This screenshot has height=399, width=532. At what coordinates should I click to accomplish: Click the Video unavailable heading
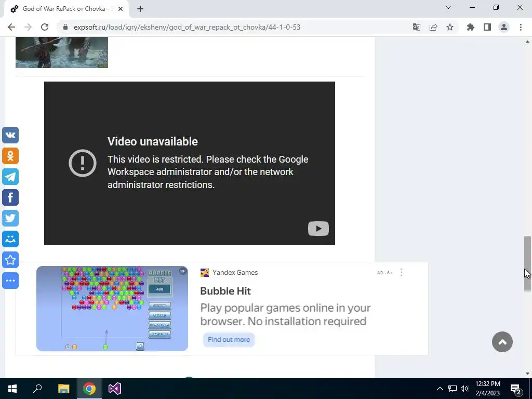pos(153,141)
